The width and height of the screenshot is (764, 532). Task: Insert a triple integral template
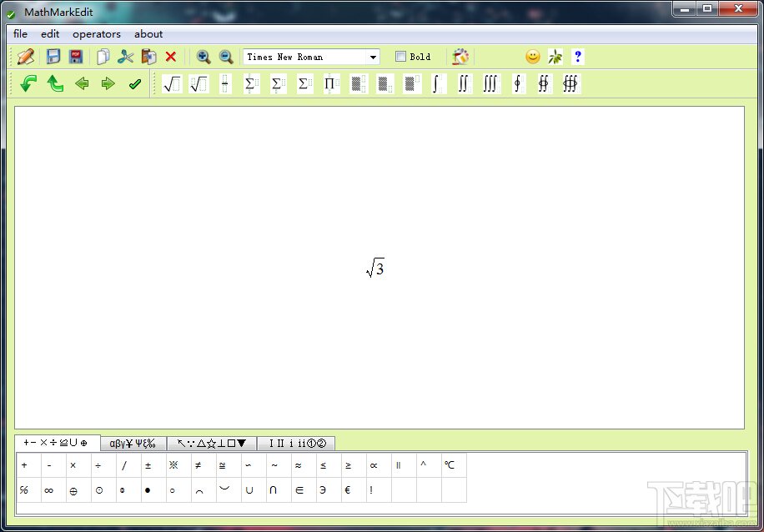490,83
